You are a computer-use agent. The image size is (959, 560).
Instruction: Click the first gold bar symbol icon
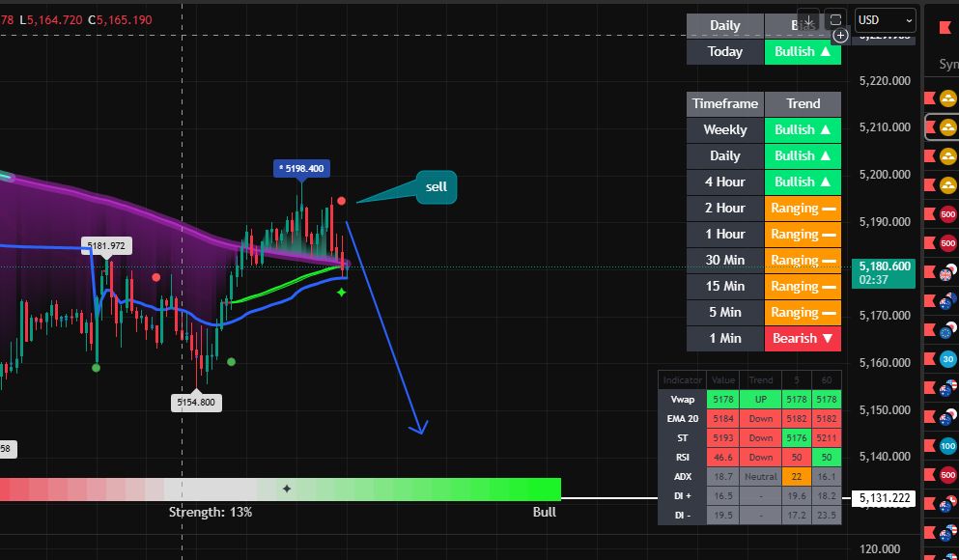point(947,98)
